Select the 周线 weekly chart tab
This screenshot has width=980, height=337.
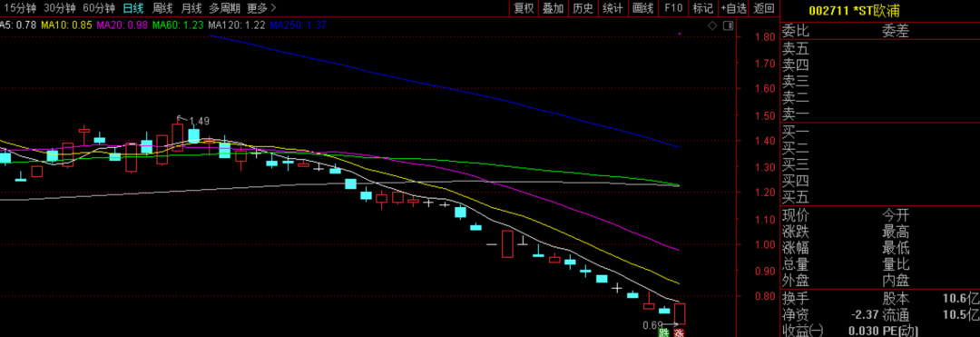coord(162,8)
